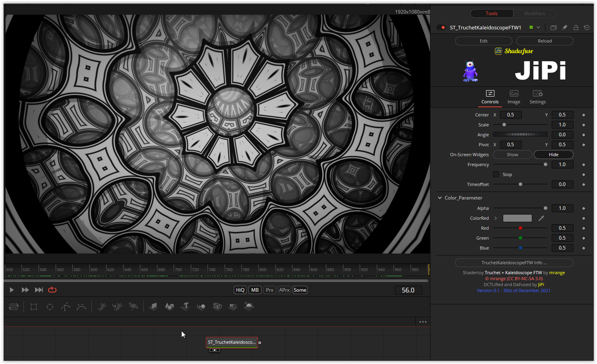Add the pRender particle tool
The height and width of the screenshot is (364, 597).
click(134, 306)
